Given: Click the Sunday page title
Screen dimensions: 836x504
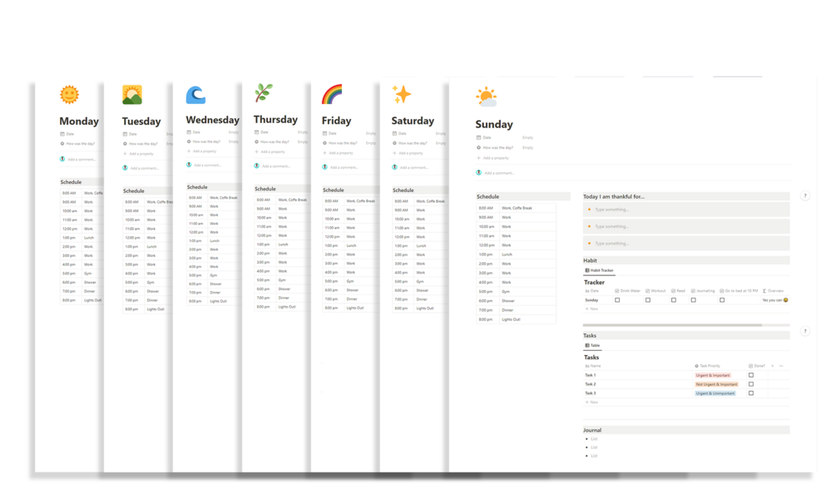Looking at the screenshot, I should coord(494,124).
